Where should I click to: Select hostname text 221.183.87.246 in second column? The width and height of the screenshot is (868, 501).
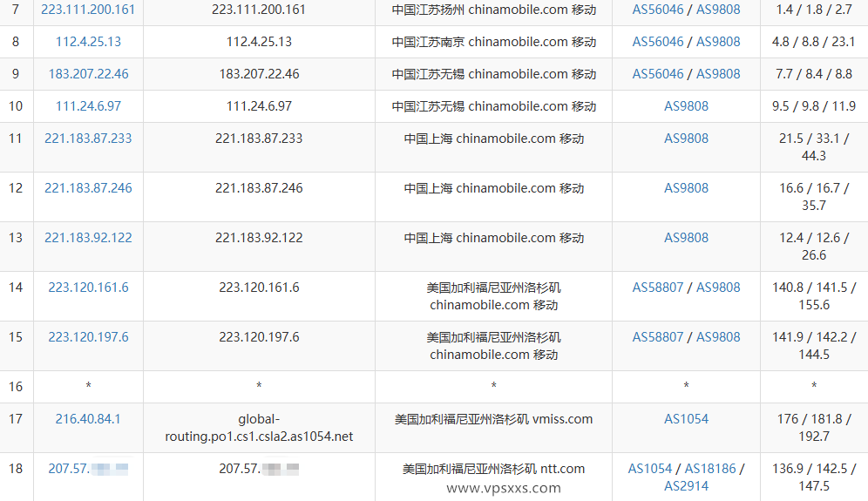point(259,188)
